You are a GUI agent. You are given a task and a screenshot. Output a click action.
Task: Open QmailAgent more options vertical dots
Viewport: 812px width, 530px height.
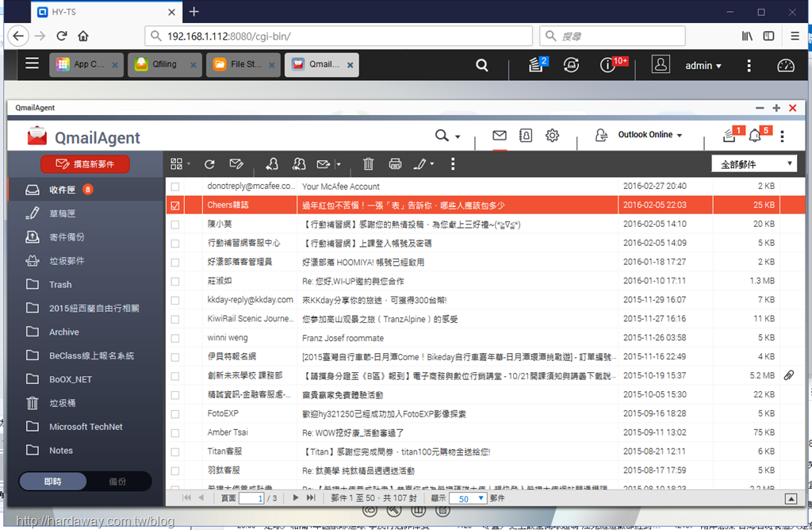pos(782,136)
